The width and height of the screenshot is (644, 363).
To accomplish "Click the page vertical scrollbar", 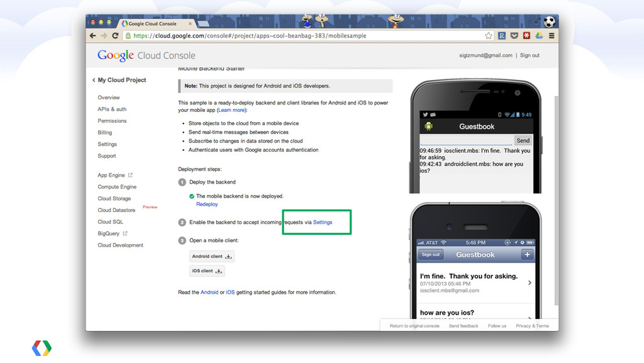I will pos(556,201).
